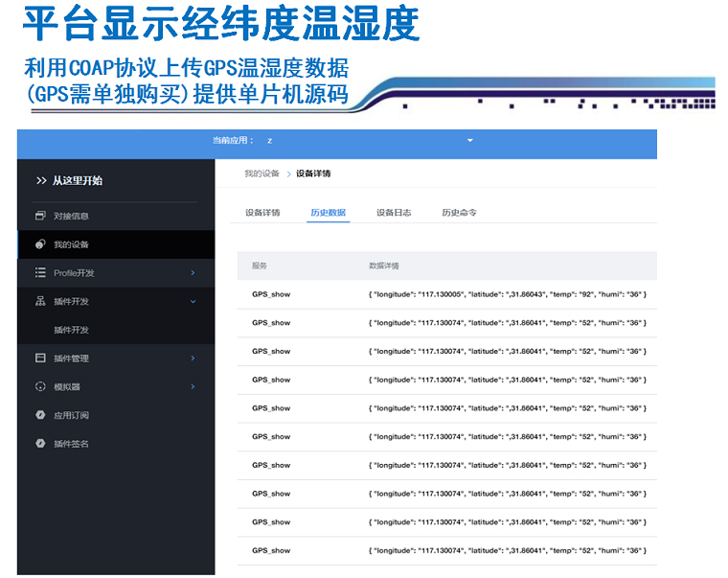Click the 数据详情 column header

(384, 266)
